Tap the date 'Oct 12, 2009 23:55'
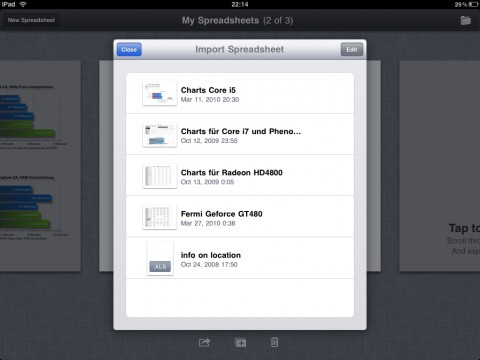 click(x=209, y=141)
